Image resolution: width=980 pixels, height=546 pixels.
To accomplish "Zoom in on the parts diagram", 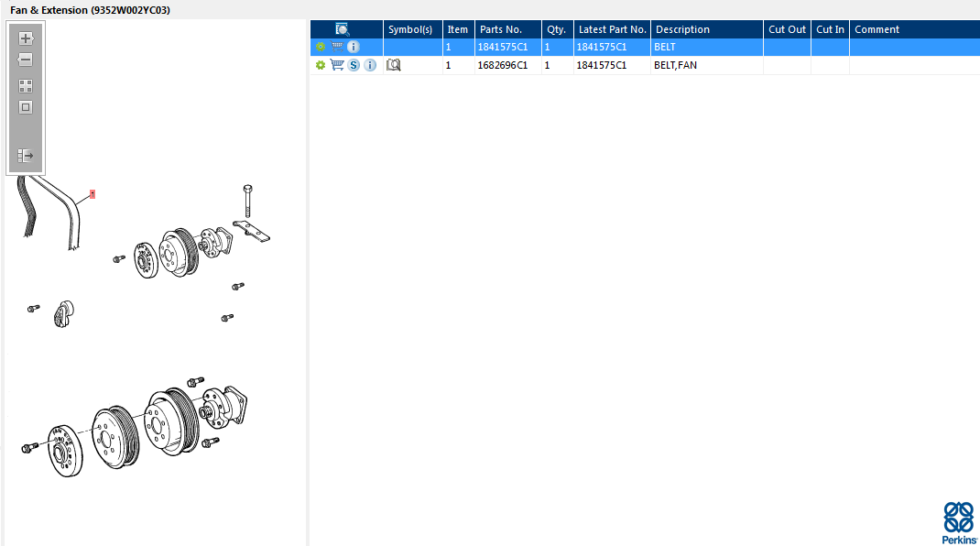I will [26, 38].
